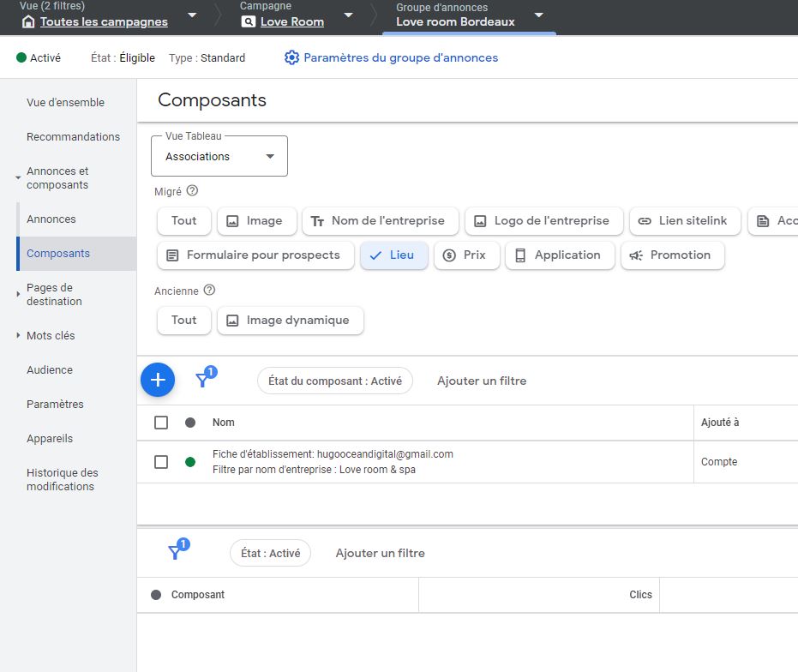
Task: Open the Vue Tableau Associations dropdown
Action: tap(219, 157)
